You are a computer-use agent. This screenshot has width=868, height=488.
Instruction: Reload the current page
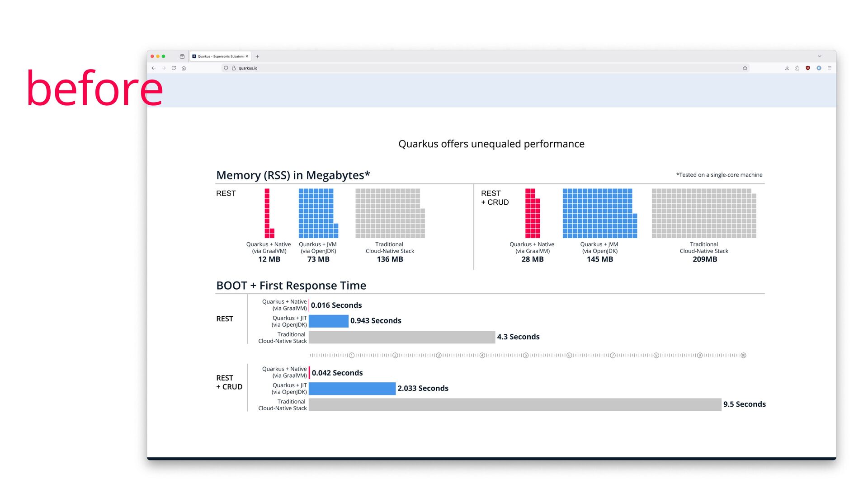[x=174, y=68]
